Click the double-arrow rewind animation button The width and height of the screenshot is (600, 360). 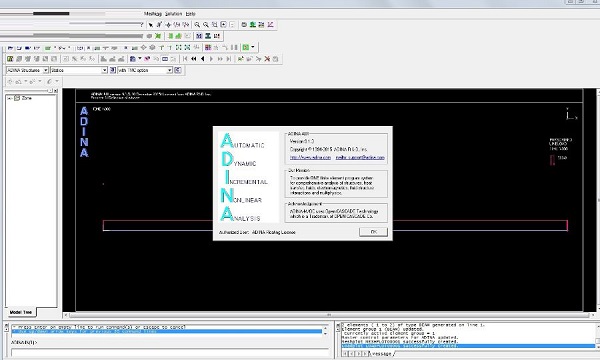point(194,59)
